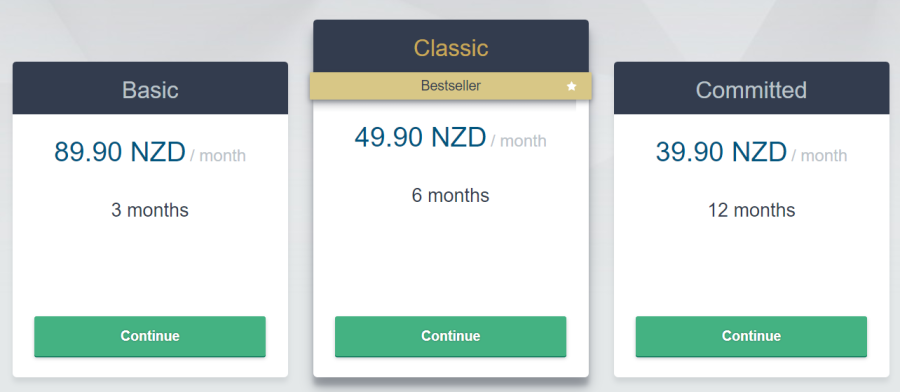Continue with the Committed plan
Viewport: 900px width, 392px height.
coord(751,336)
